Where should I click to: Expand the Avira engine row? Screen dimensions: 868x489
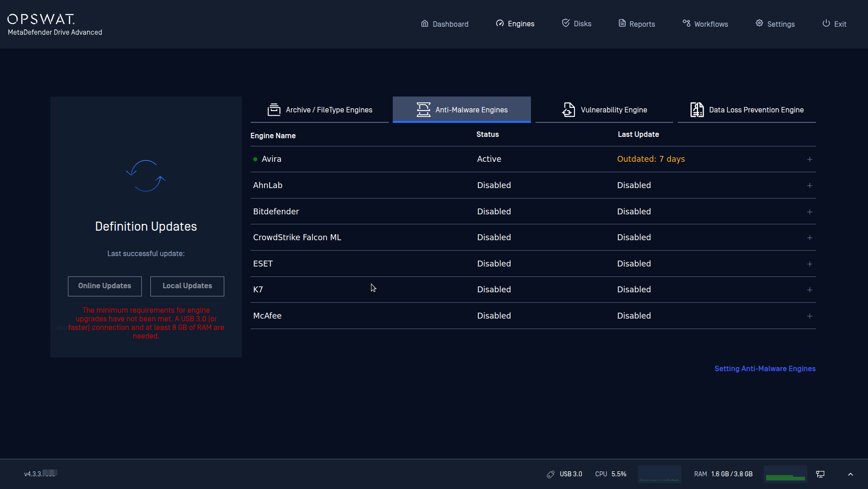pos(810,160)
